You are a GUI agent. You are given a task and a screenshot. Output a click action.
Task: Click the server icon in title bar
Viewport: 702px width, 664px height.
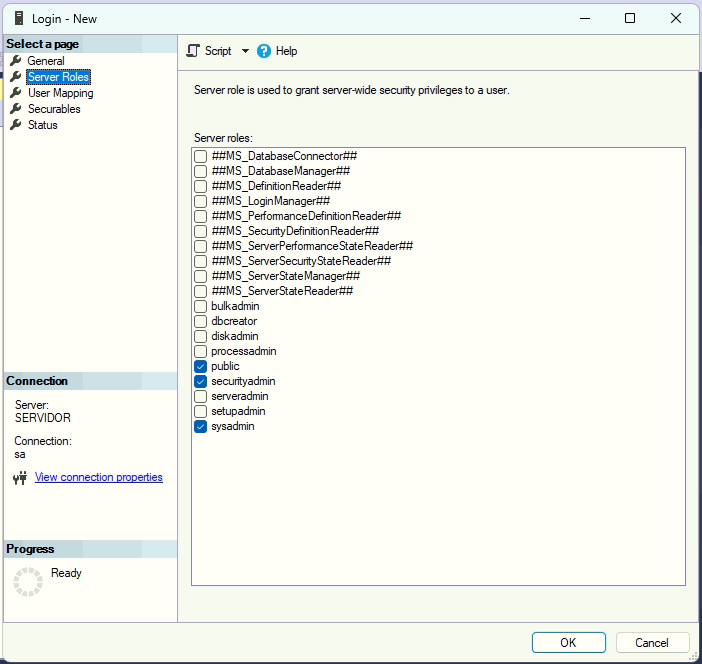pos(19,18)
